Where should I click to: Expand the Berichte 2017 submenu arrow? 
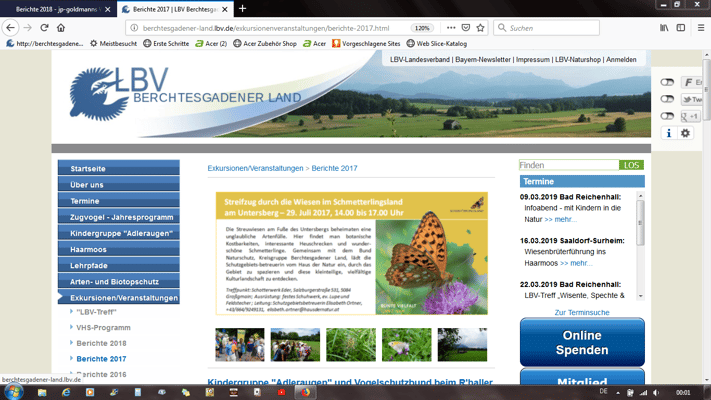(x=72, y=358)
